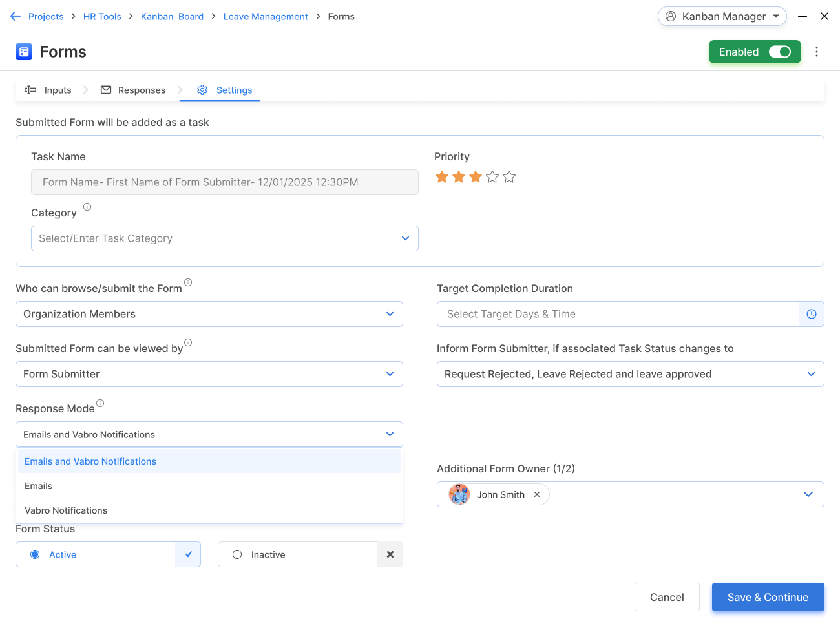This screenshot has height=619, width=840.
Task: Select the Inactive radio button
Action: pos(237,554)
